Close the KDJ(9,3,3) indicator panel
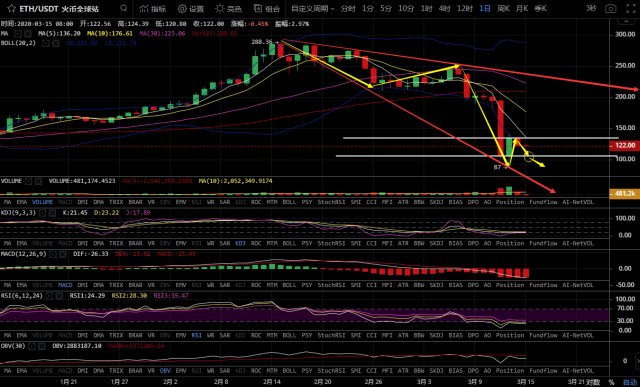640x387 pixels. pos(52,213)
